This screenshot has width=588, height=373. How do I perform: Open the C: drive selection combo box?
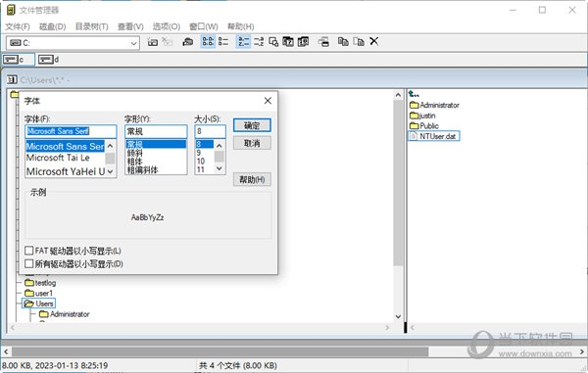point(73,43)
